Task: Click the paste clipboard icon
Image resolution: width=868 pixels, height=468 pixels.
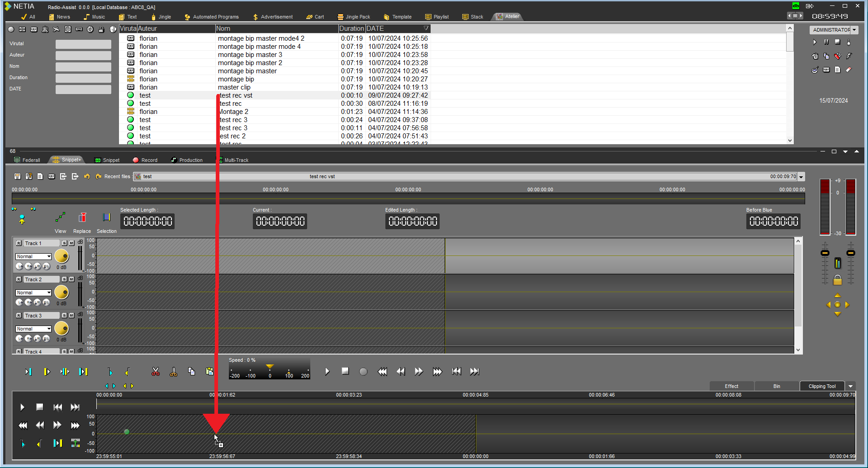Action: tap(209, 372)
